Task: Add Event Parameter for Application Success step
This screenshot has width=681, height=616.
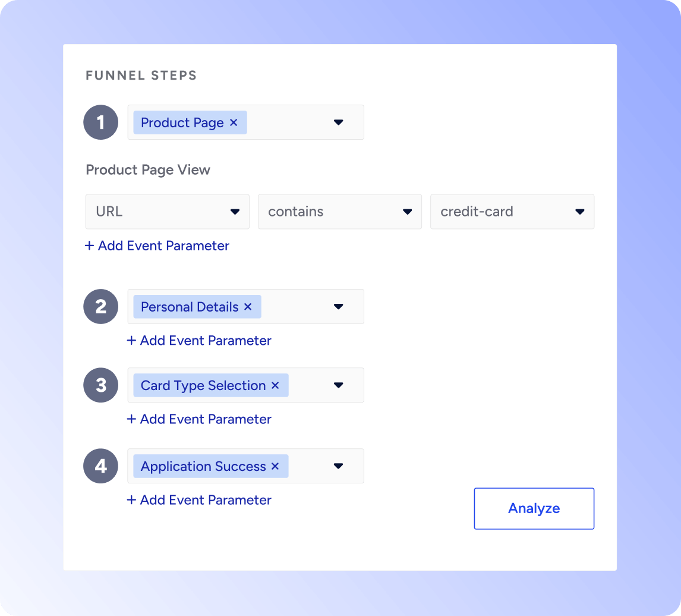Action: 199,500
